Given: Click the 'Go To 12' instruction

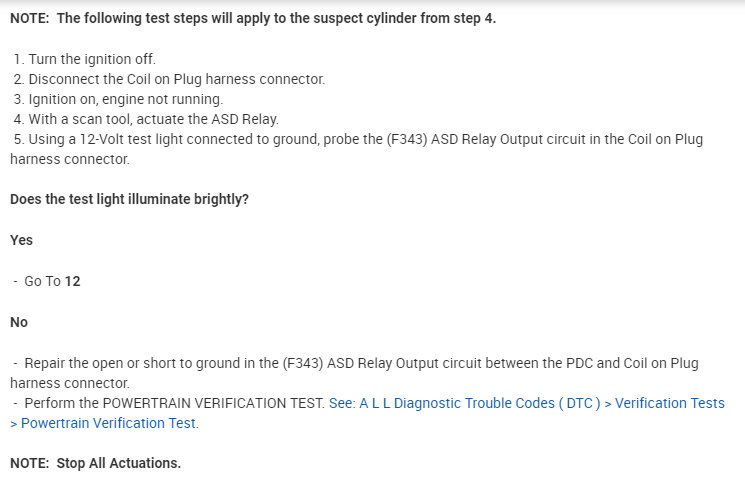Looking at the screenshot, I should pos(52,281).
